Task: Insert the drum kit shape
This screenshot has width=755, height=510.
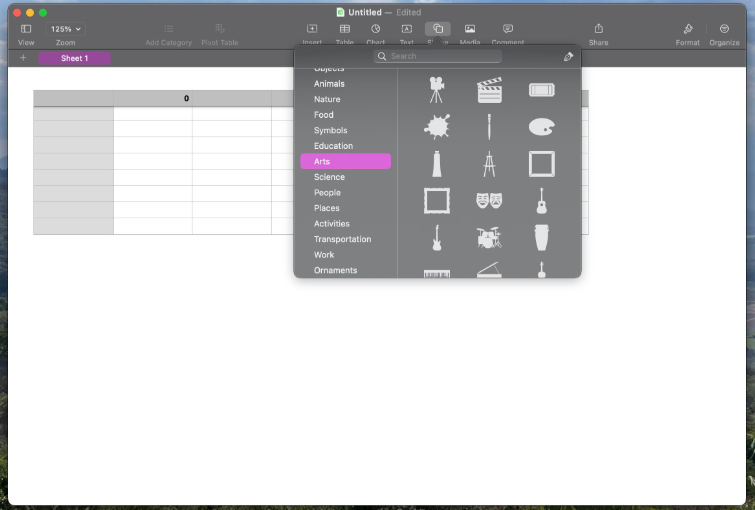Action: 489,238
